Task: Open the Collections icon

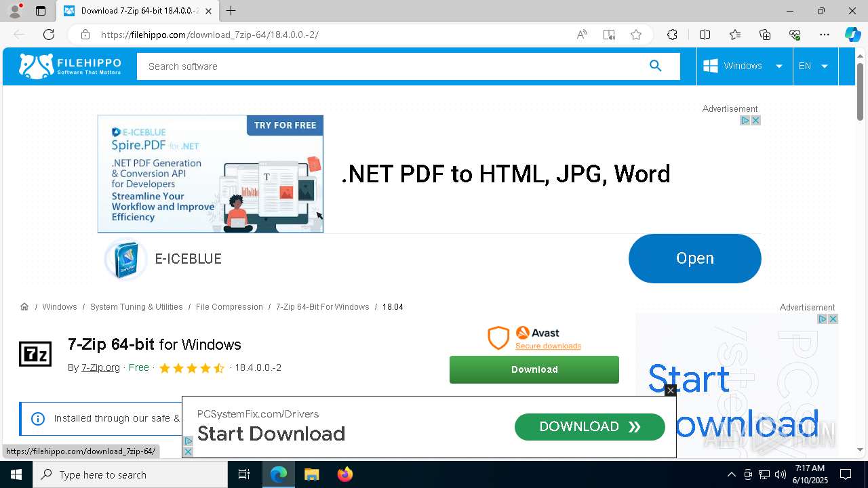Action: (765, 35)
